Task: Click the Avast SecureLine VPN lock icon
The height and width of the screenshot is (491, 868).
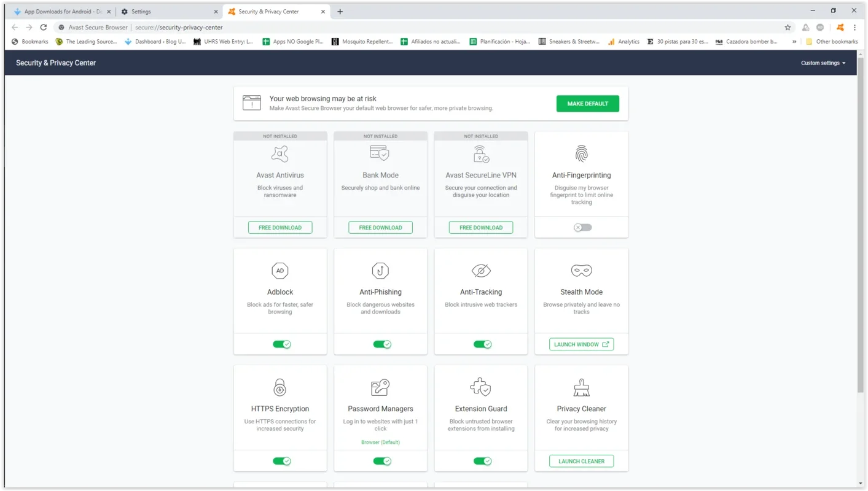Action: [481, 153]
